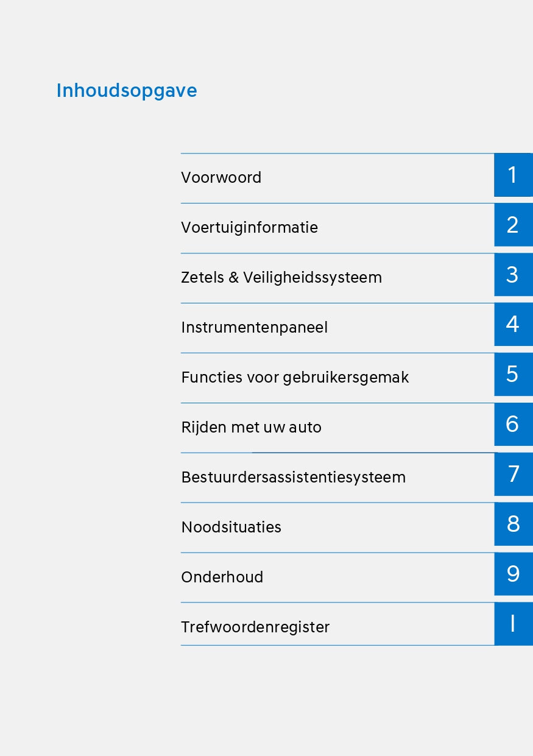The width and height of the screenshot is (533, 756).
Task: Open the Instrumentenpaneel chapter
Action: [x=254, y=327]
